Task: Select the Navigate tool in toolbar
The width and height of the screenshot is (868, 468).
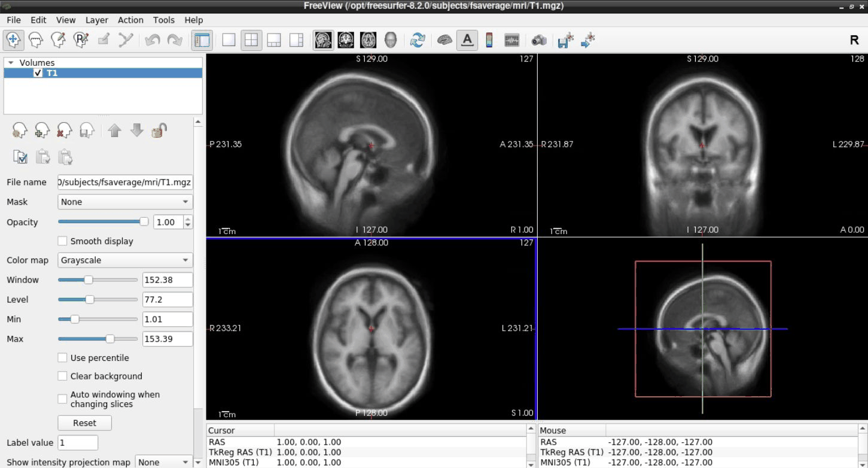Action: pyautogui.click(x=14, y=40)
